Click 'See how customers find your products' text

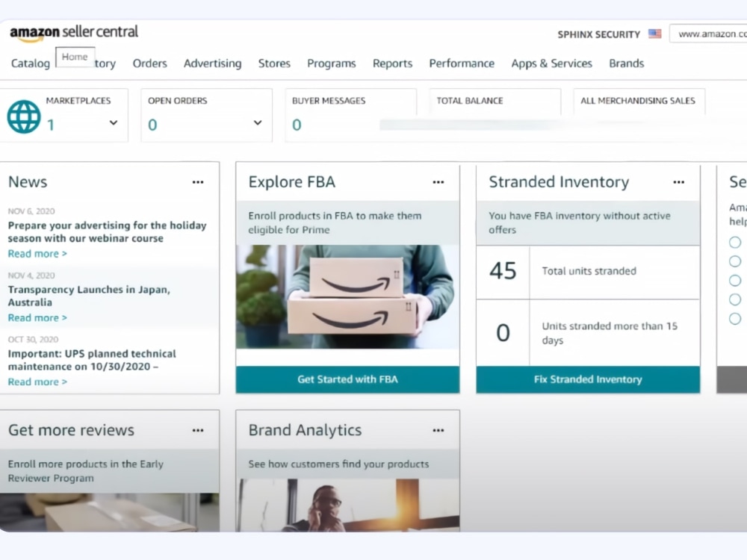click(x=338, y=464)
